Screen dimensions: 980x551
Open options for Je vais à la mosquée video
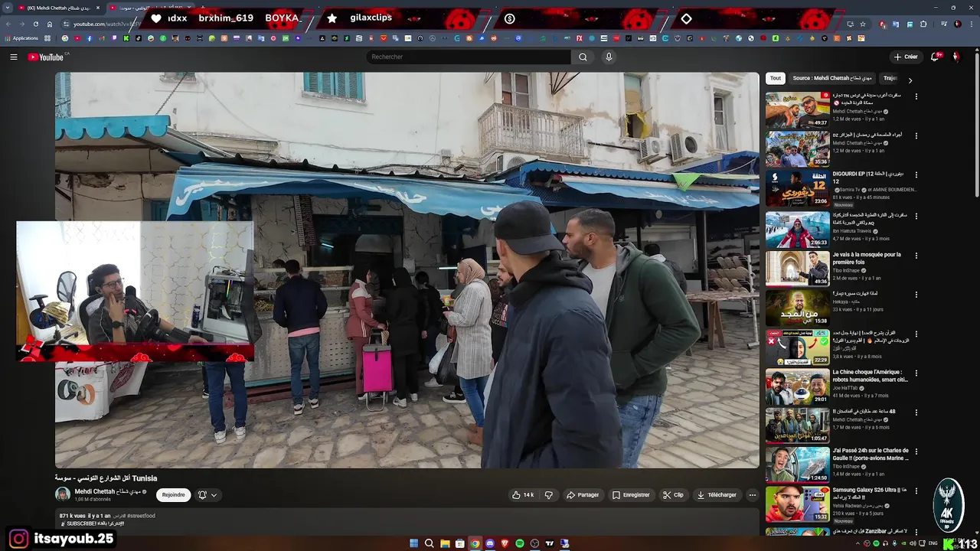click(x=916, y=256)
